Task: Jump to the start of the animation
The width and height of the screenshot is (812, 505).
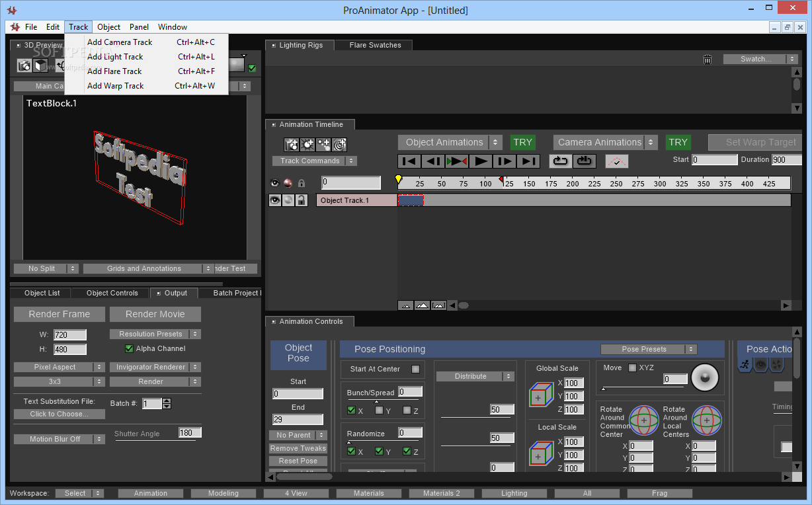Action: tap(409, 161)
